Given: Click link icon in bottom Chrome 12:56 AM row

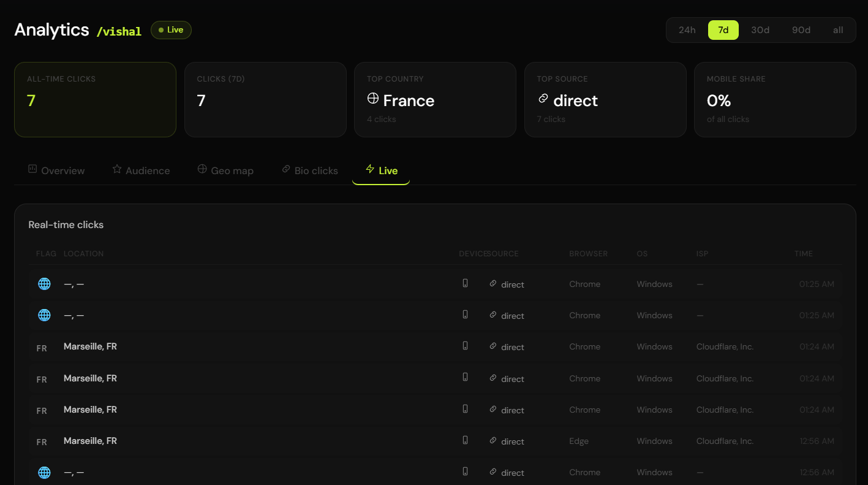Looking at the screenshot, I should pyautogui.click(x=493, y=472).
